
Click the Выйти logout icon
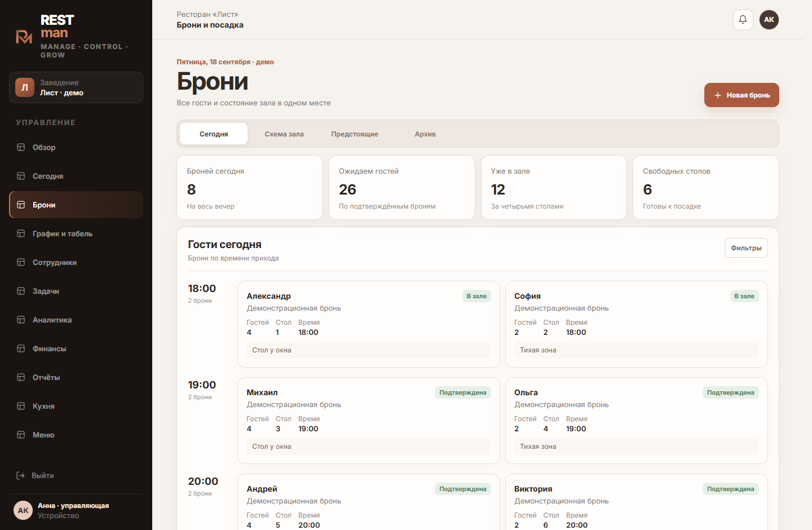point(20,475)
